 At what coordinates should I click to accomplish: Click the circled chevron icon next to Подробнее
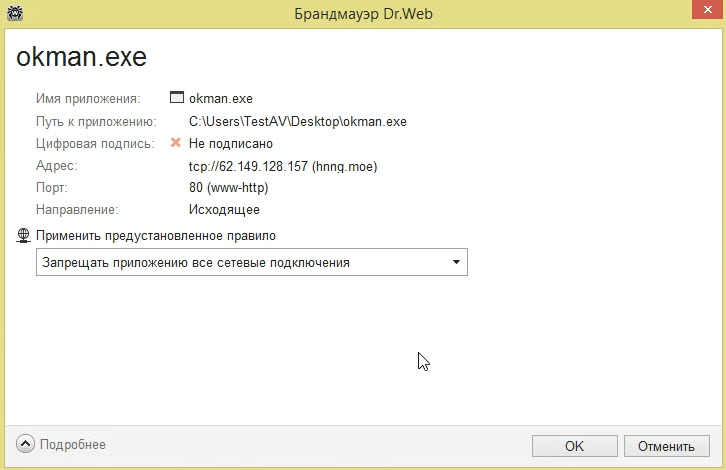[26, 444]
